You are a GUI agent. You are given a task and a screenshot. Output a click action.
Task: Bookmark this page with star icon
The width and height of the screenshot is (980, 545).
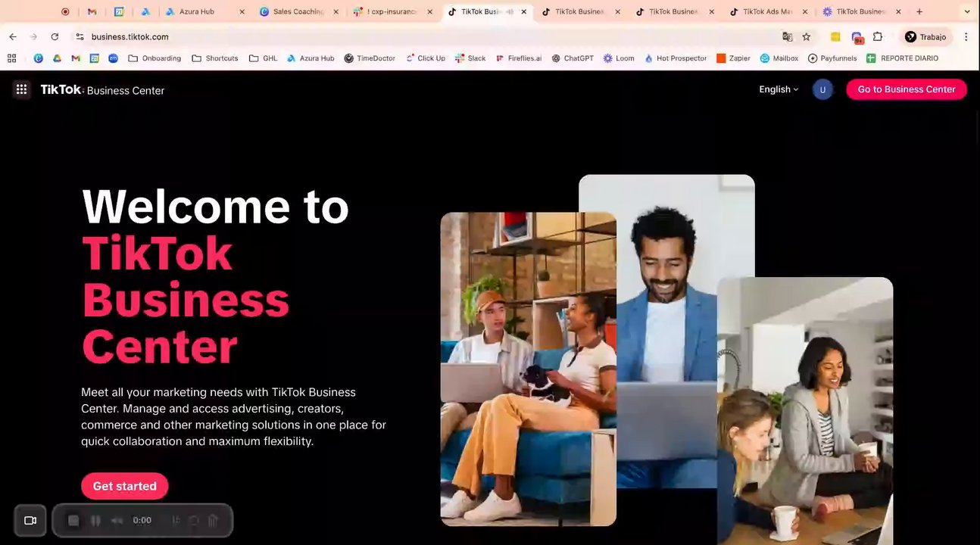807,36
